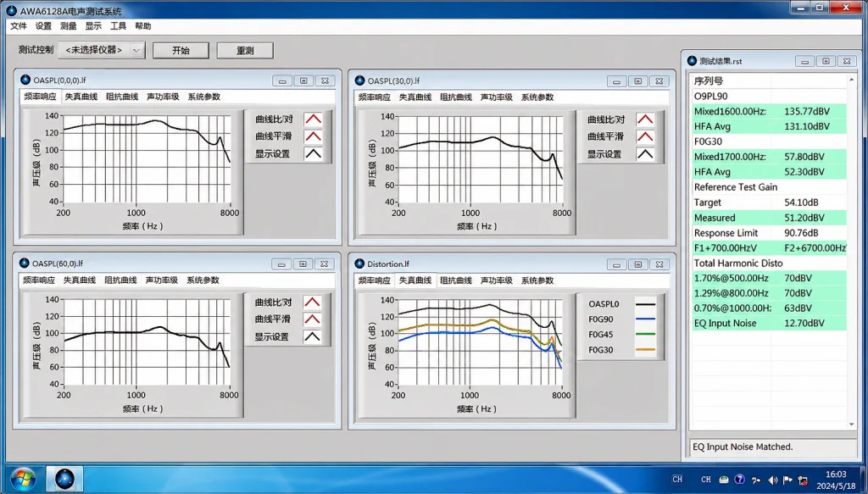Screen dimensions: 868x494
Task: Select 频率响应 tab in Distortion.lf window
Action: pyautogui.click(x=374, y=280)
